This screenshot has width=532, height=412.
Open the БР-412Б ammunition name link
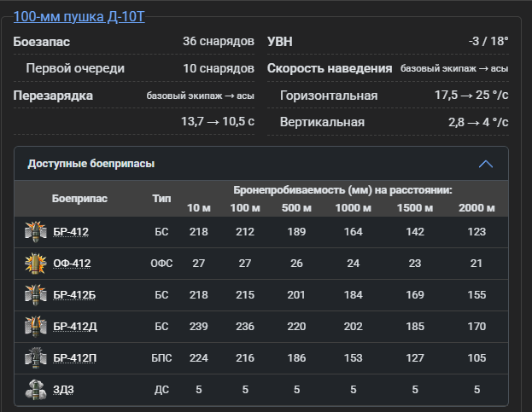74,295
